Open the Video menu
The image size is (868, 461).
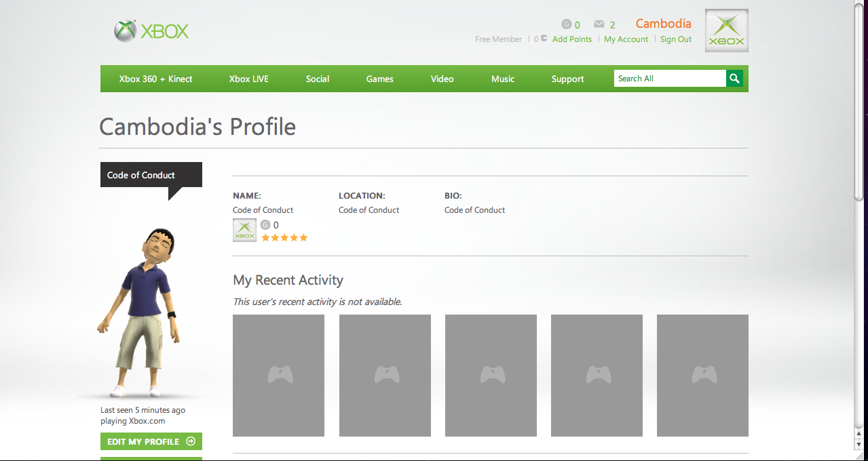(x=442, y=79)
